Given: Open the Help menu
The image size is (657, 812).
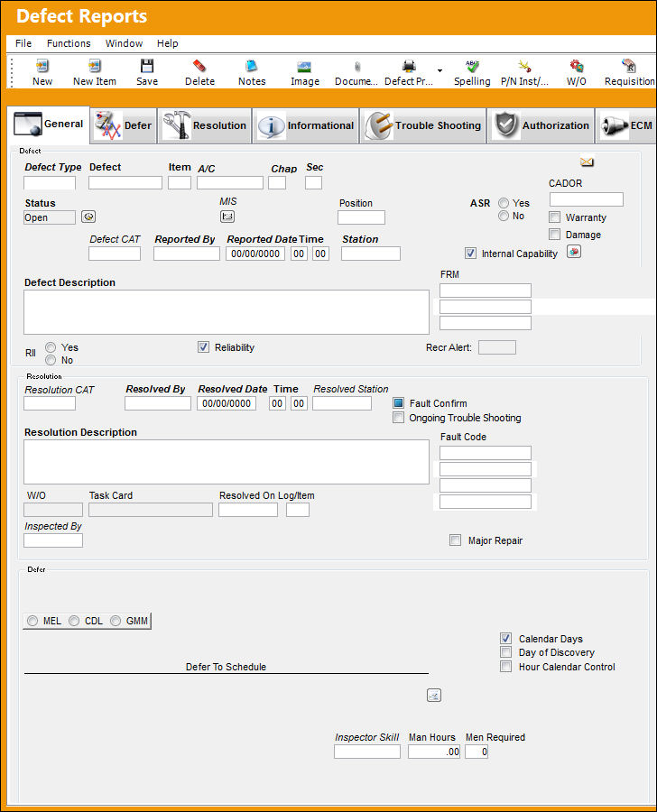Looking at the screenshot, I should tap(167, 43).
